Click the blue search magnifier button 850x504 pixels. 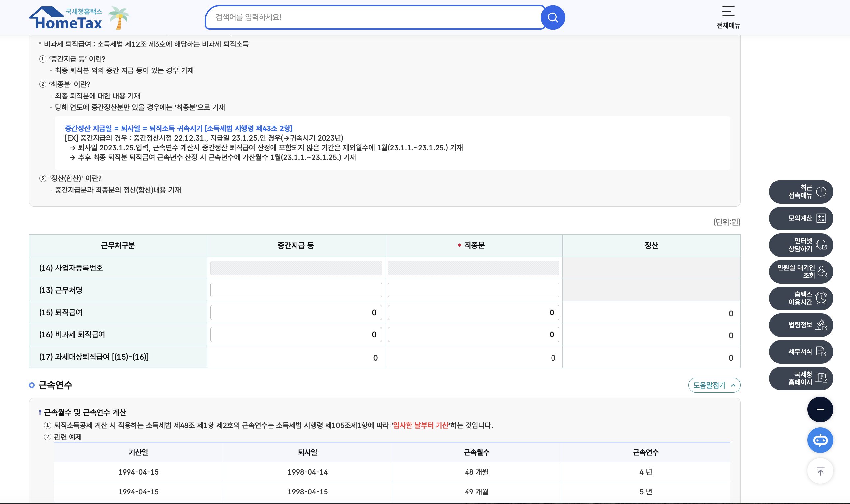coord(552,17)
